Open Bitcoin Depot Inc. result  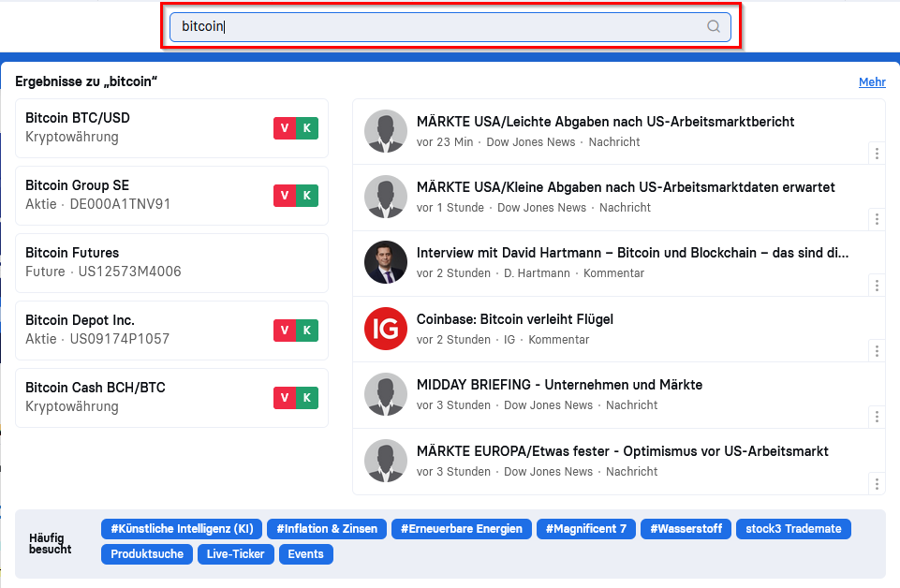point(171,331)
